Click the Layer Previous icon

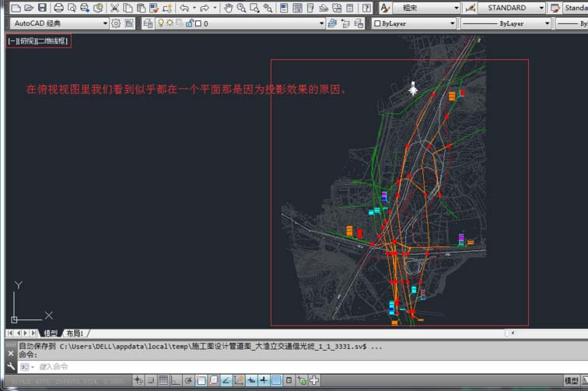coord(345,23)
